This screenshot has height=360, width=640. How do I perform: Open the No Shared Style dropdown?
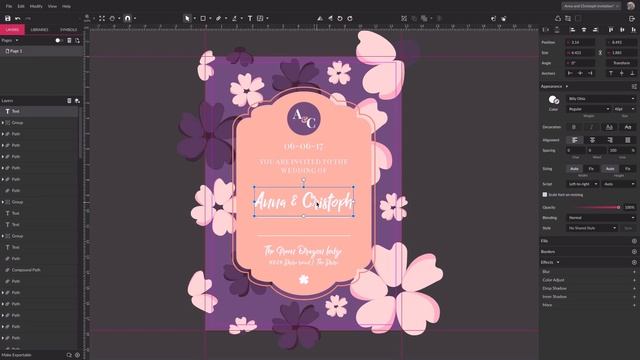pos(592,228)
